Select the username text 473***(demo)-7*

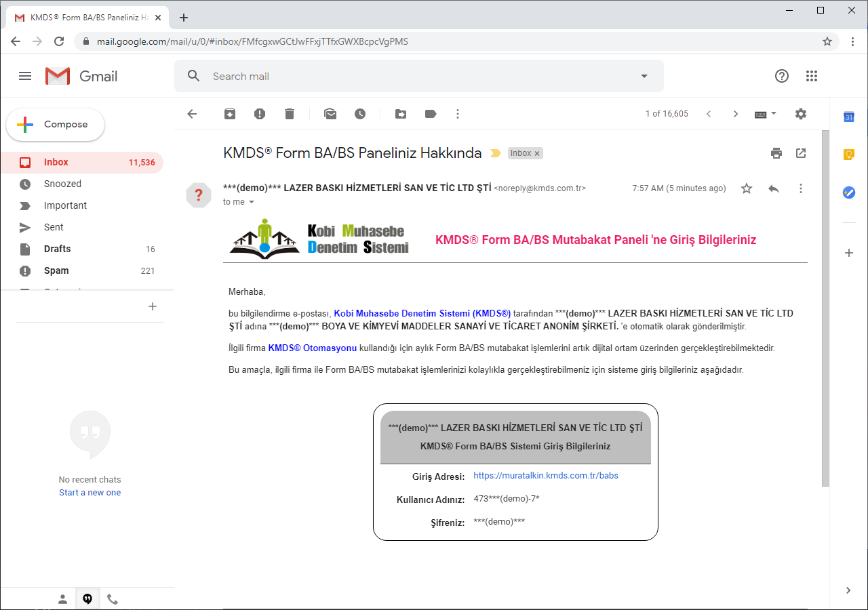[x=507, y=499]
